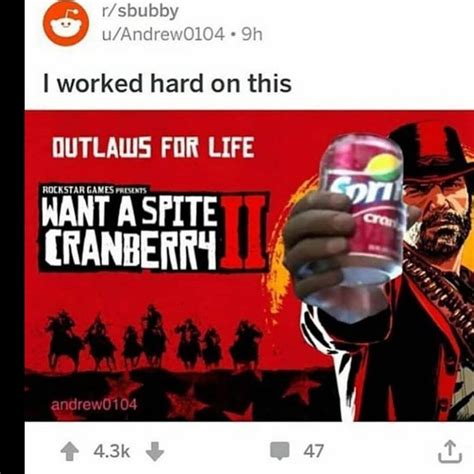Visit the r/sbubby subreddit link
474x474 pixels.
coord(140,11)
